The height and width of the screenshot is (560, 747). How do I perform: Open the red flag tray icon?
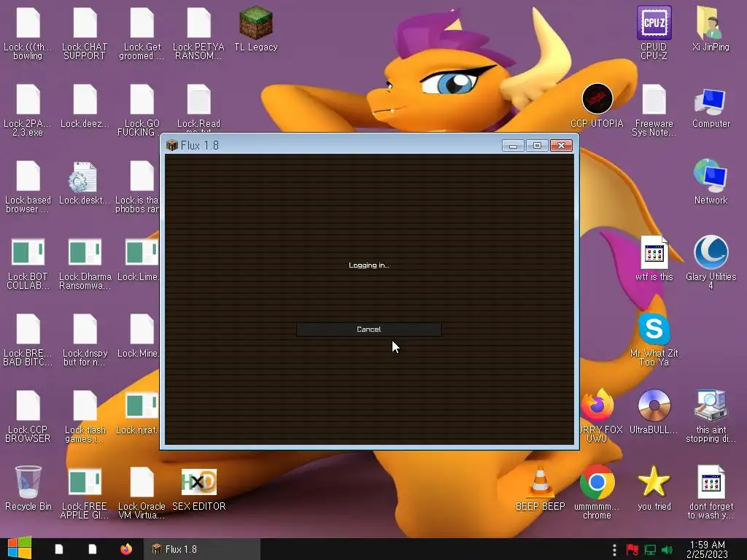tap(632, 550)
